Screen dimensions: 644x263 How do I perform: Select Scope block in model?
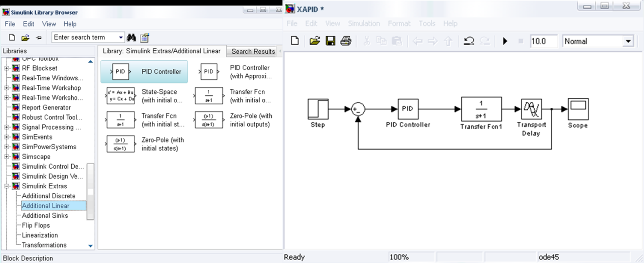(x=578, y=109)
